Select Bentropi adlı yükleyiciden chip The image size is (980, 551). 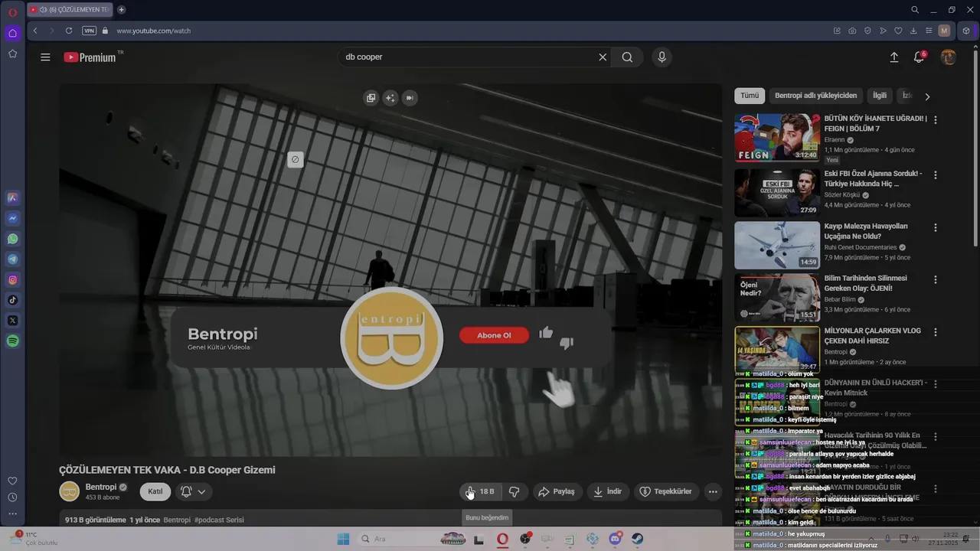815,96
